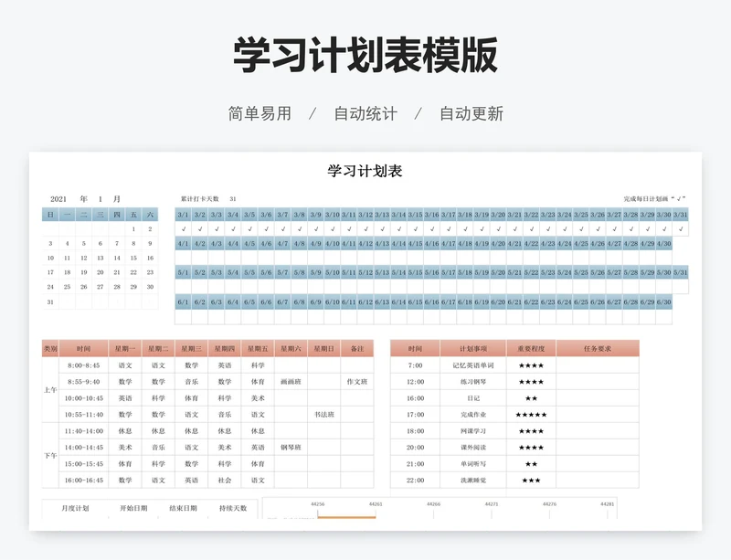The image size is (731, 560).
Task: Select the 星期五 column header
Action: point(258,348)
